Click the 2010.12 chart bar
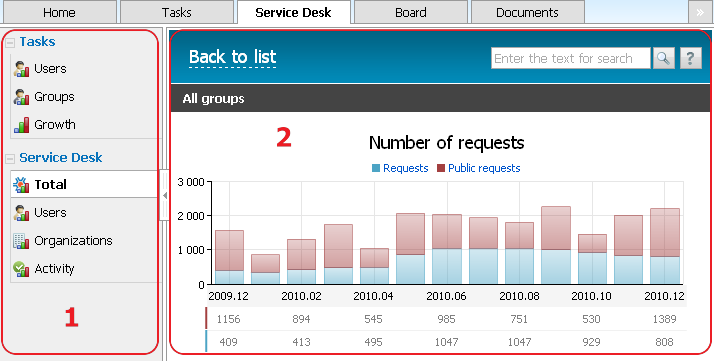Viewport: 714px width, 361px height. coord(664,246)
